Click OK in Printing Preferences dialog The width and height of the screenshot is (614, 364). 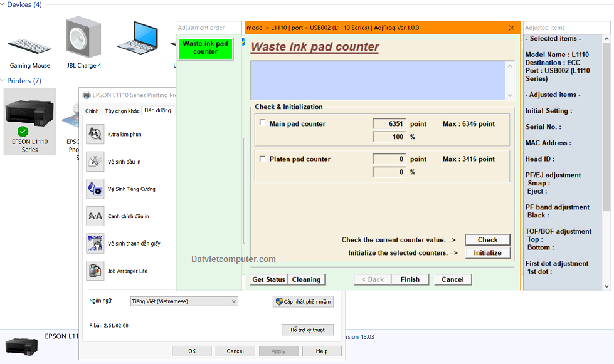pos(192,351)
